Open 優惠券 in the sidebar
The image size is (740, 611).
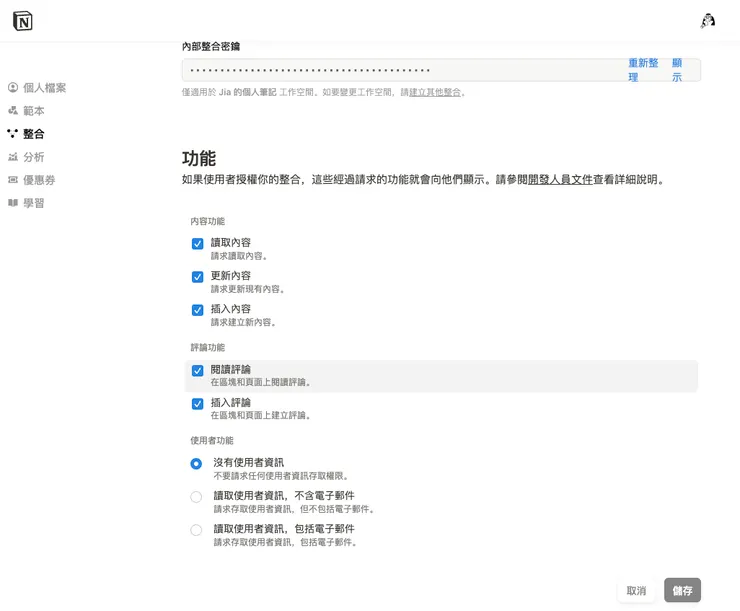pos(39,180)
